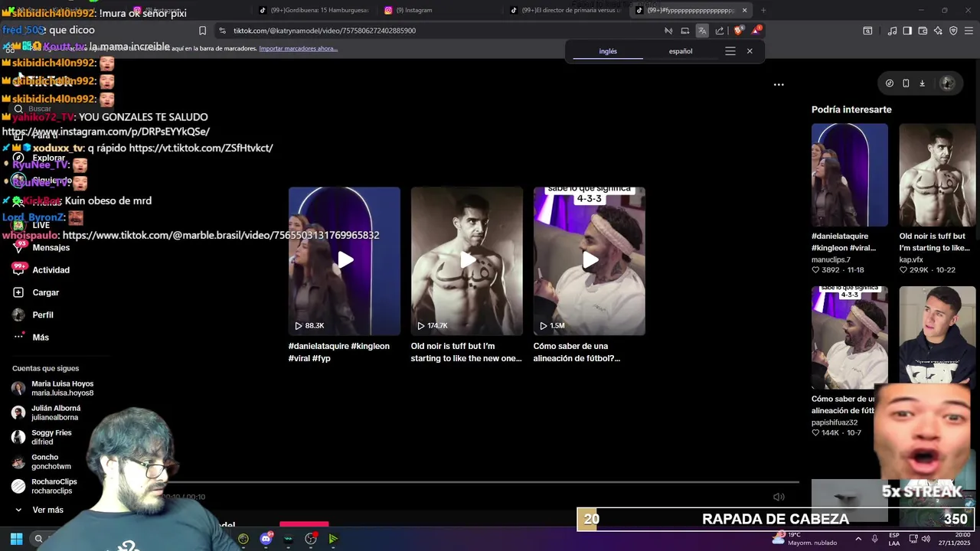
Task: Click video progress bar
Action: point(482,482)
